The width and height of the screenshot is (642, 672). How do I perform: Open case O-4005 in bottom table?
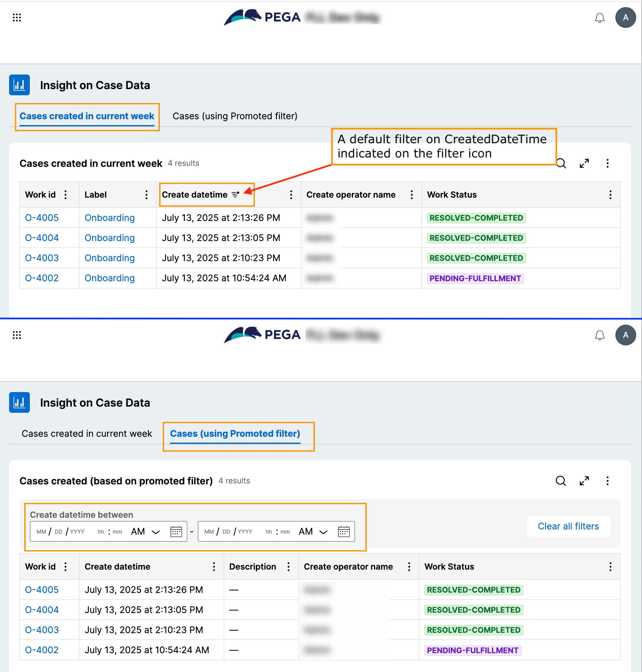pyautogui.click(x=42, y=590)
